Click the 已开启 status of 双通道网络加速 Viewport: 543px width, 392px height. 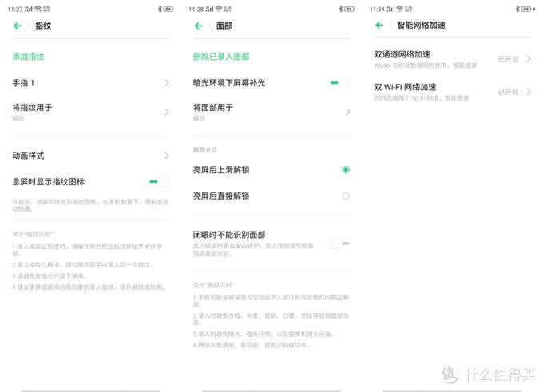tap(508, 59)
